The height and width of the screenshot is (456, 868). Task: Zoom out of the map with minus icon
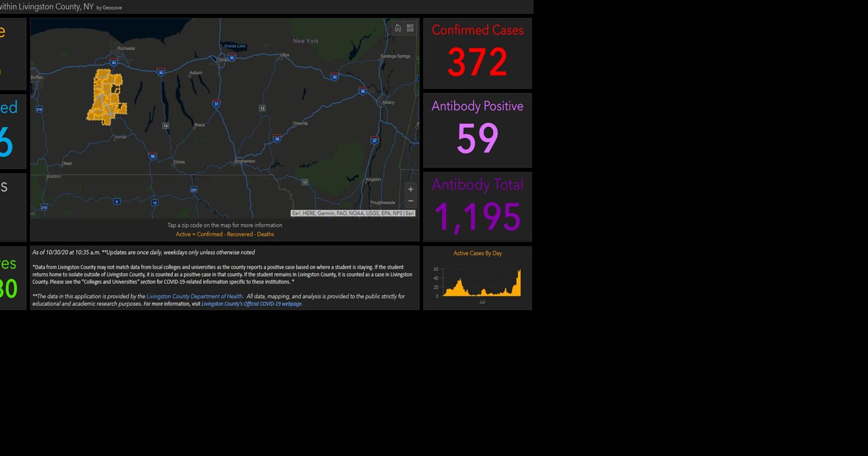[x=411, y=201]
